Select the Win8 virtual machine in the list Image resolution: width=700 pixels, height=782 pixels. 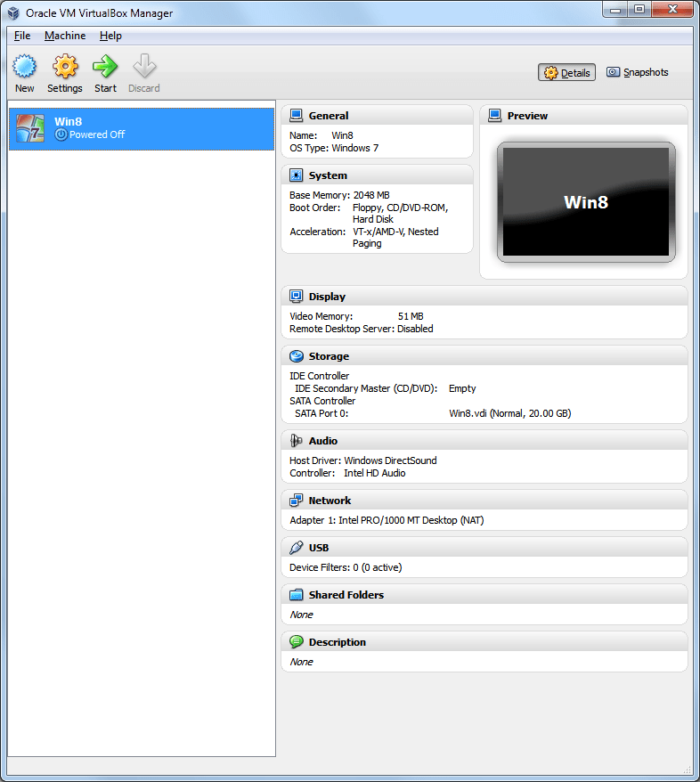coord(142,129)
